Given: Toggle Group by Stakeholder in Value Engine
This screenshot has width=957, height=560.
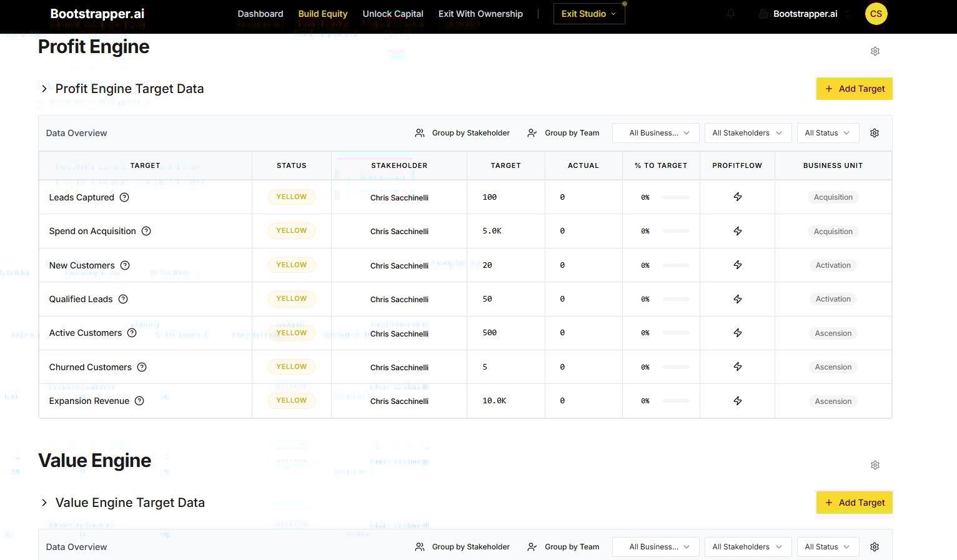Looking at the screenshot, I should pos(462,547).
